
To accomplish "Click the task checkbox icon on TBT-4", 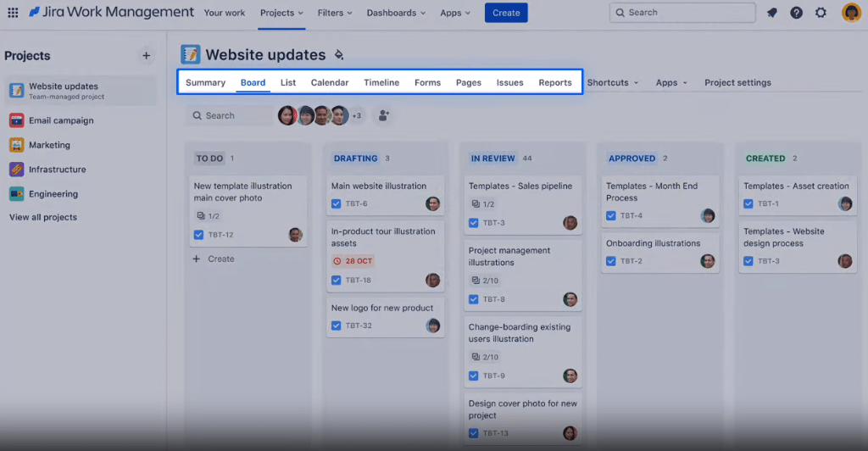I will pyautogui.click(x=610, y=215).
